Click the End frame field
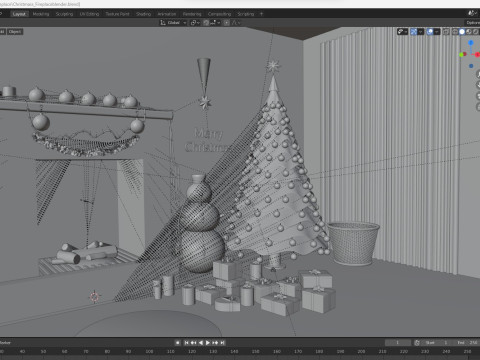 (x=466, y=343)
